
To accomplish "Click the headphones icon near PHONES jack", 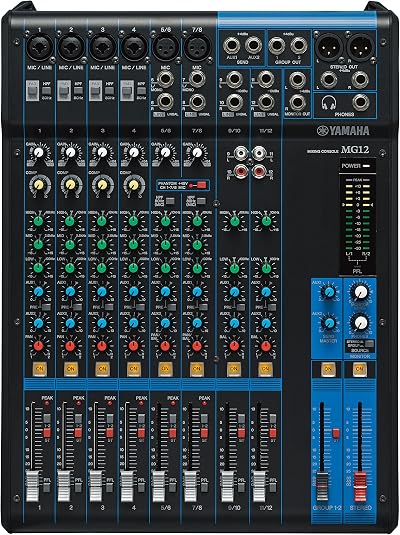I will point(329,103).
